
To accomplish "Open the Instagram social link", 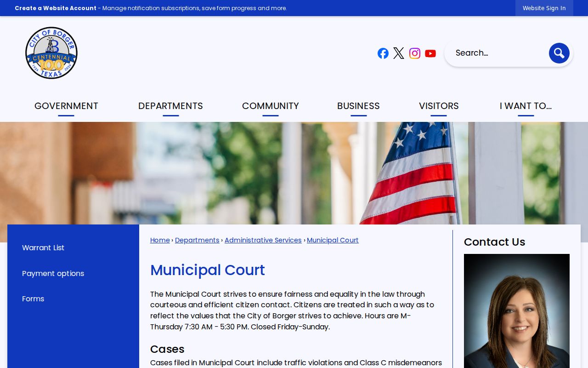I will [x=415, y=53].
